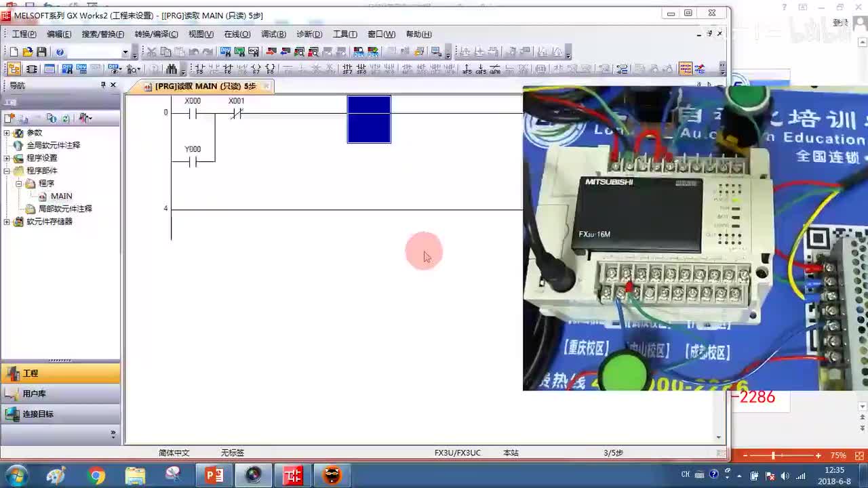Collapse the 程序 tree node

click(x=19, y=184)
